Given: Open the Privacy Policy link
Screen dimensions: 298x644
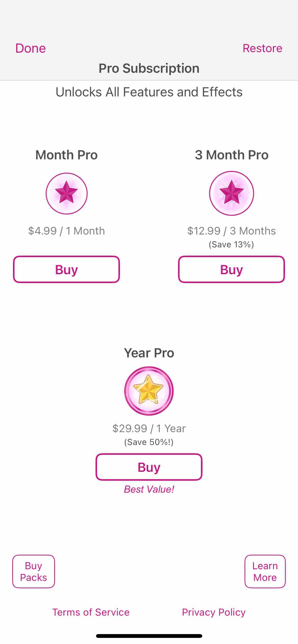Looking at the screenshot, I should 214,612.
